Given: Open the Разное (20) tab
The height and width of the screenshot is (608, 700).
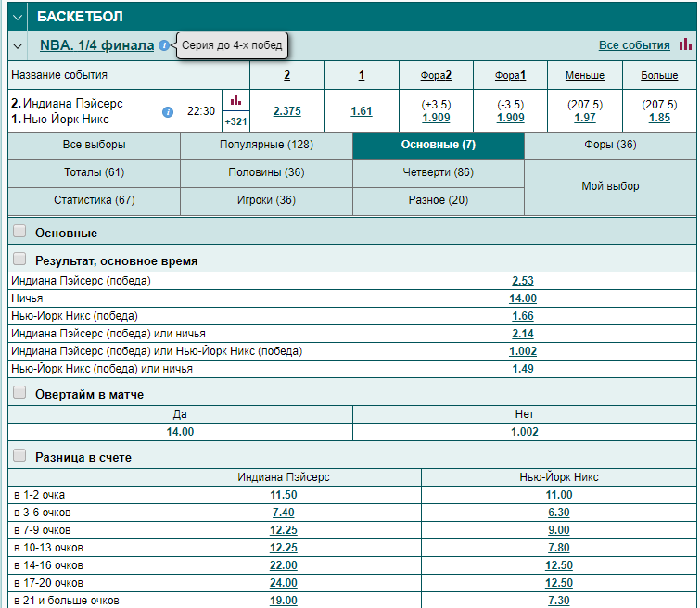Looking at the screenshot, I should (439, 200).
